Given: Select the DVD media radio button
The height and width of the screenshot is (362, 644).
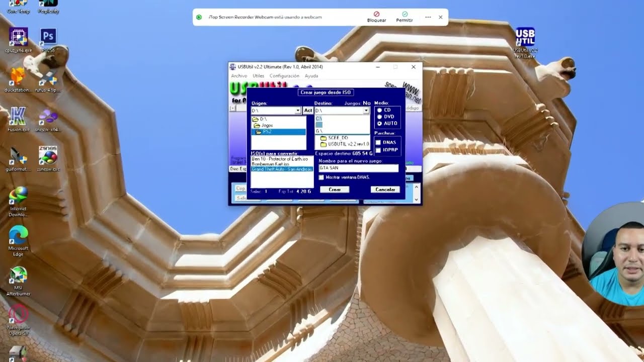Looking at the screenshot, I should [379, 117].
